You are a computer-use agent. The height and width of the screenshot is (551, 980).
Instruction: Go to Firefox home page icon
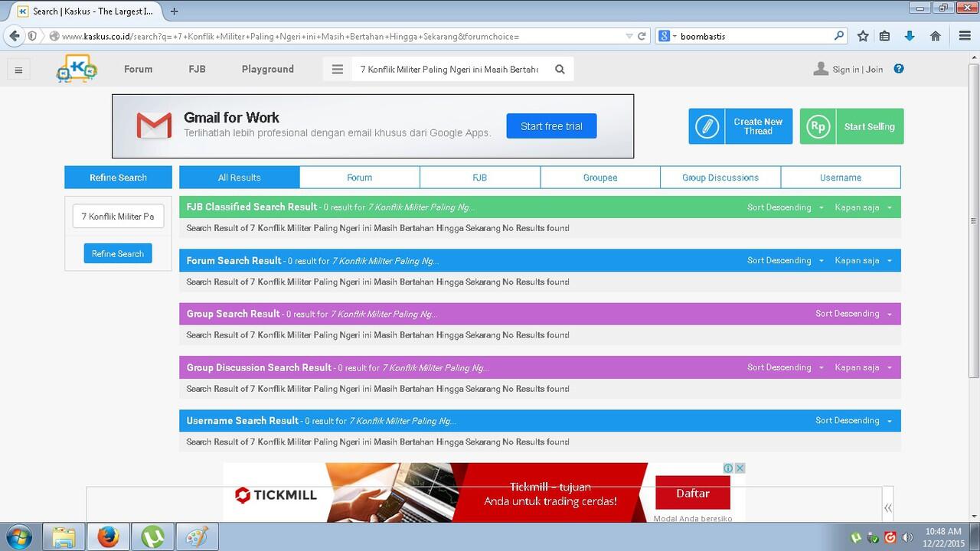point(935,36)
